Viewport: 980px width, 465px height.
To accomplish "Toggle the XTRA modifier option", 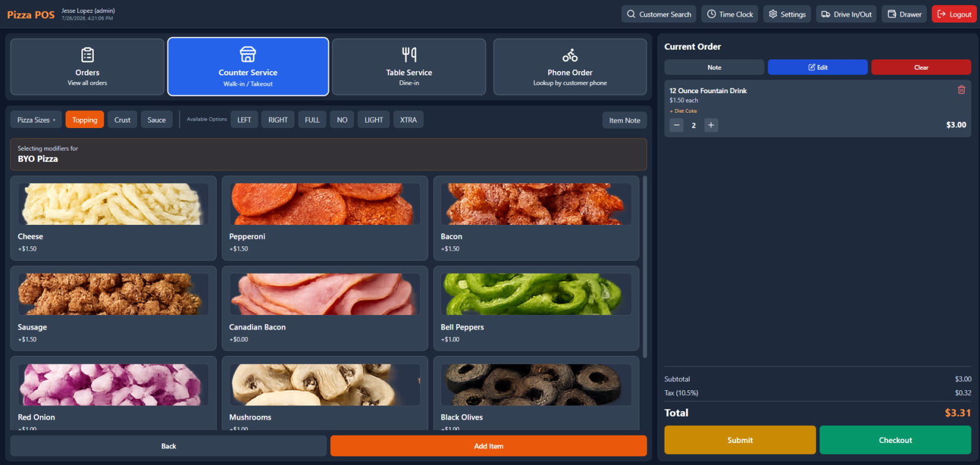I will (x=408, y=119).
